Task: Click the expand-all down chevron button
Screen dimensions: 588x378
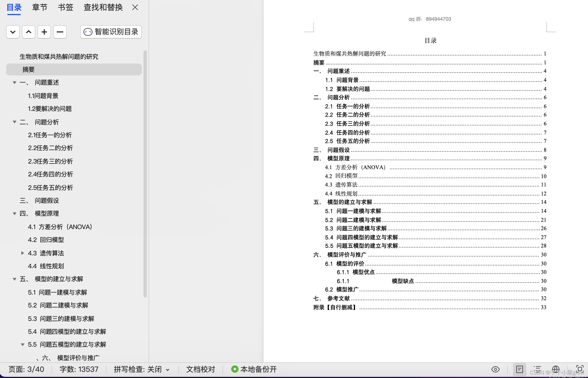Action: coord(13,32)
